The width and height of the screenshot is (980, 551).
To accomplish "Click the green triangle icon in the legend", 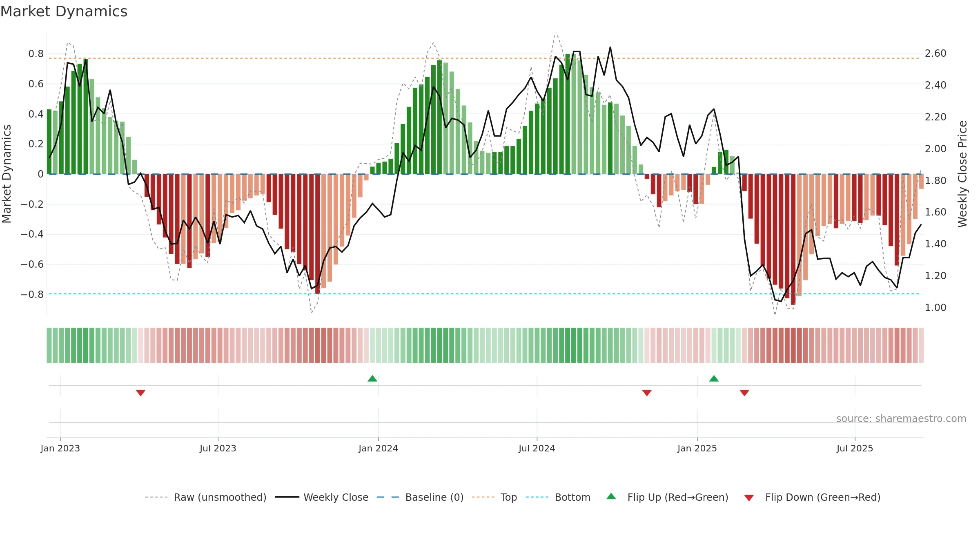I will [x=611, y=496].
